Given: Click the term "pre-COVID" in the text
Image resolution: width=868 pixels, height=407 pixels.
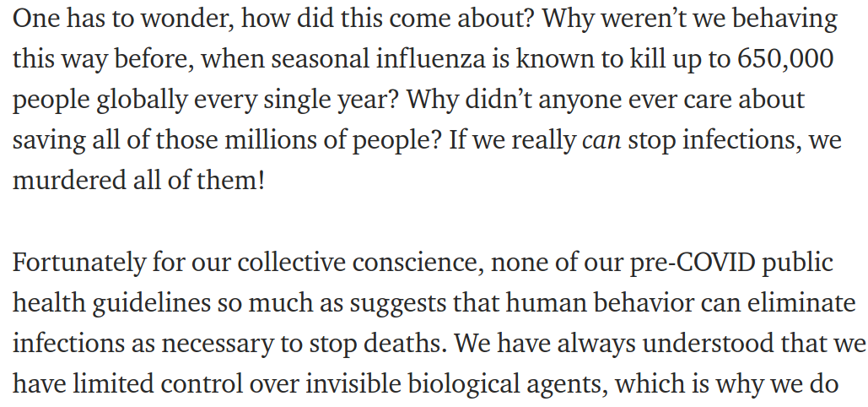Looking at the screenshot, I should tap(693, 263).
